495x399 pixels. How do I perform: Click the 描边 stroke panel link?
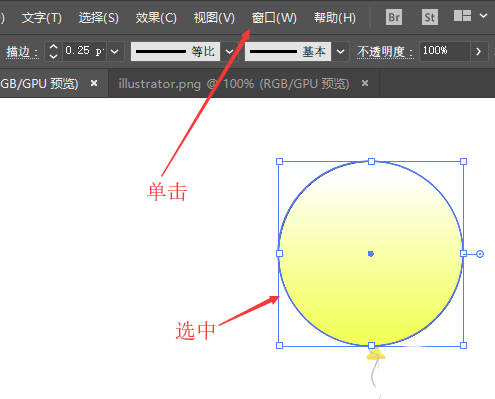[x=22, y=52]
